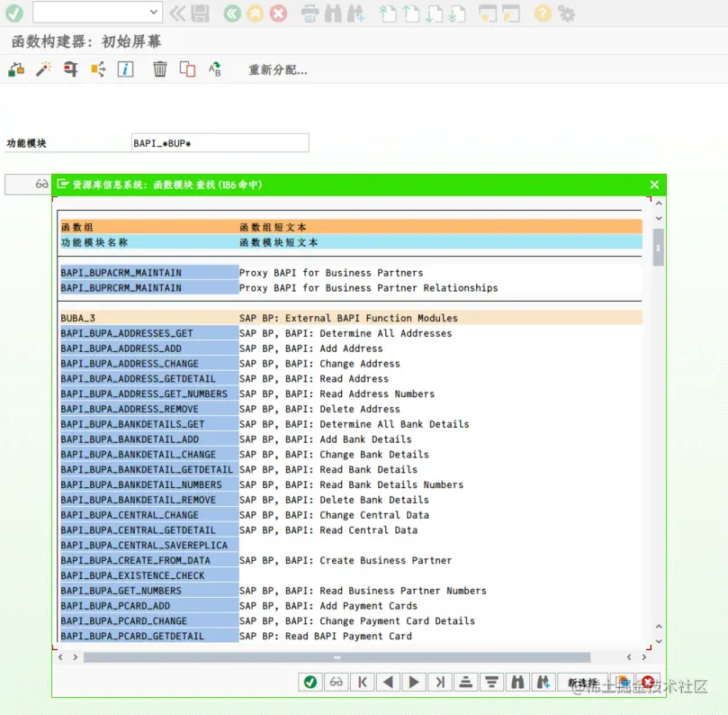The height and width of the screenshot is (715, 728).
Task: Click the dialog's vertical scrollbar thumb
Action: [658, 247]
